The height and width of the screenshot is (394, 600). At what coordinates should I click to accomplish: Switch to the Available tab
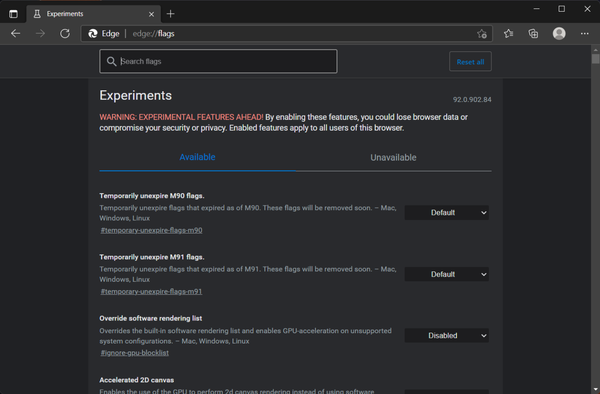pos(197,157)
